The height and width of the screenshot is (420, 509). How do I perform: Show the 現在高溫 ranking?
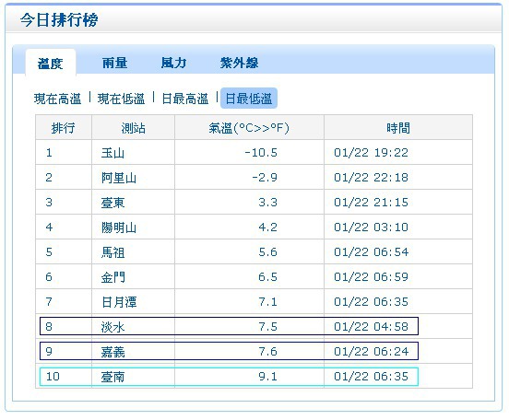point(57,99)
